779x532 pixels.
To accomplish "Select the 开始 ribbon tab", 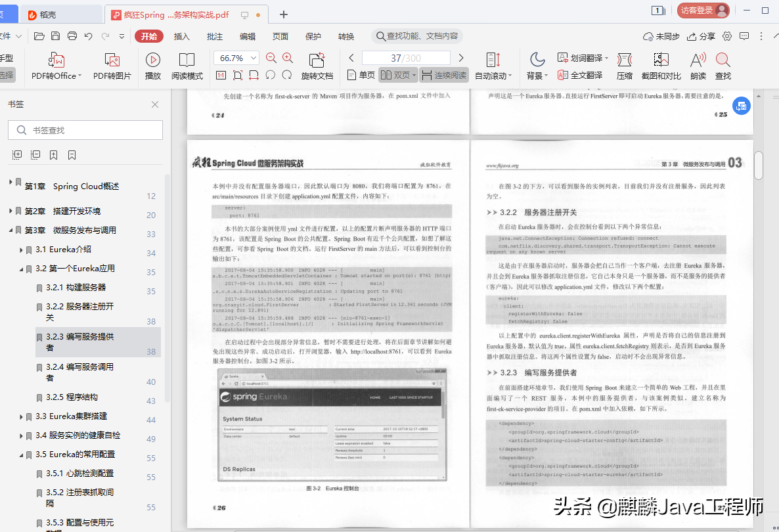I will coord(149,36).
